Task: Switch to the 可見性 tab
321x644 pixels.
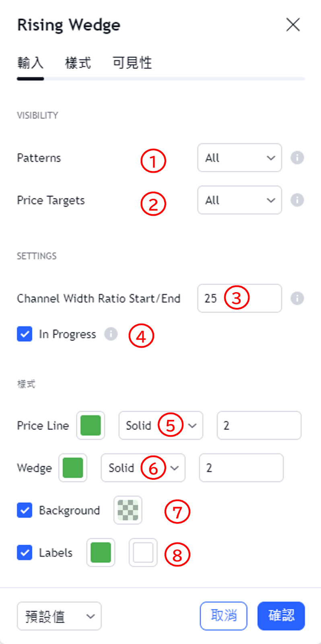Action: tap(132, 63)
